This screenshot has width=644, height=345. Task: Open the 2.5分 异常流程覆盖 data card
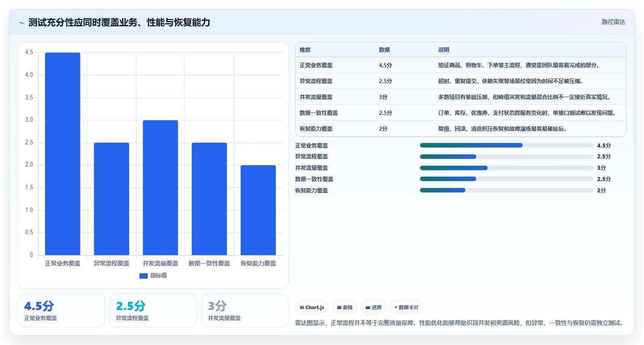point(153,310)
